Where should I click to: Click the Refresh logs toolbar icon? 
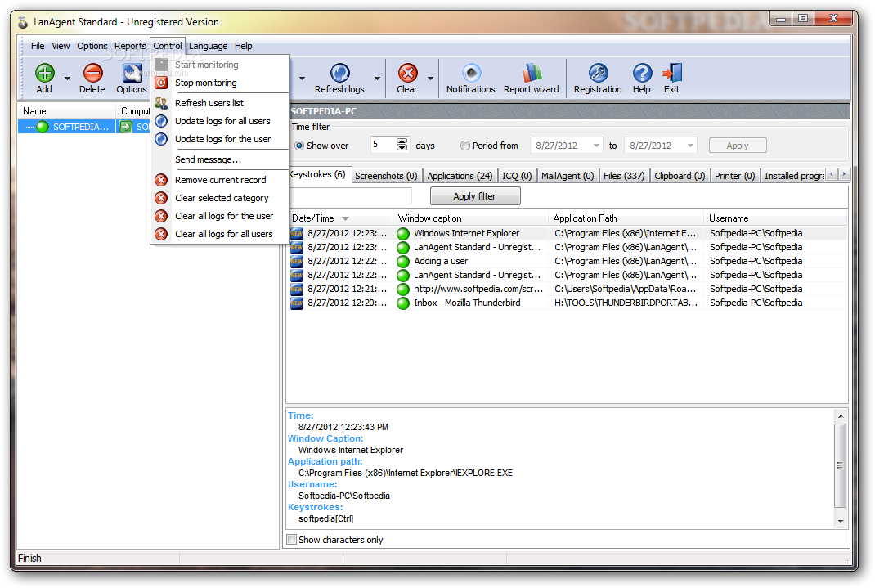[339, 78]
